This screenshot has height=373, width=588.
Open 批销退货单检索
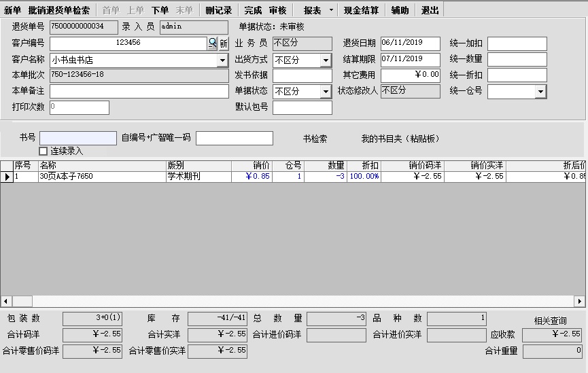point(59,10)
